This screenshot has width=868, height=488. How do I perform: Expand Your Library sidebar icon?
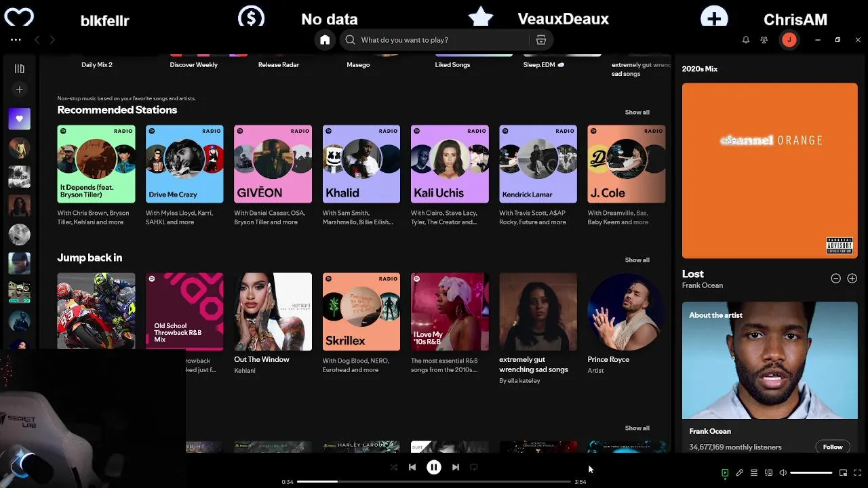[20, 68]
